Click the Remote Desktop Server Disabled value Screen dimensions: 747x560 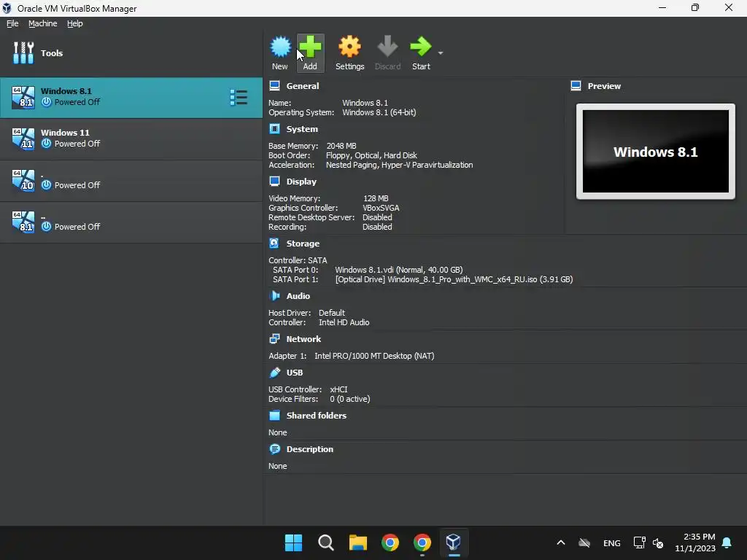377,217
